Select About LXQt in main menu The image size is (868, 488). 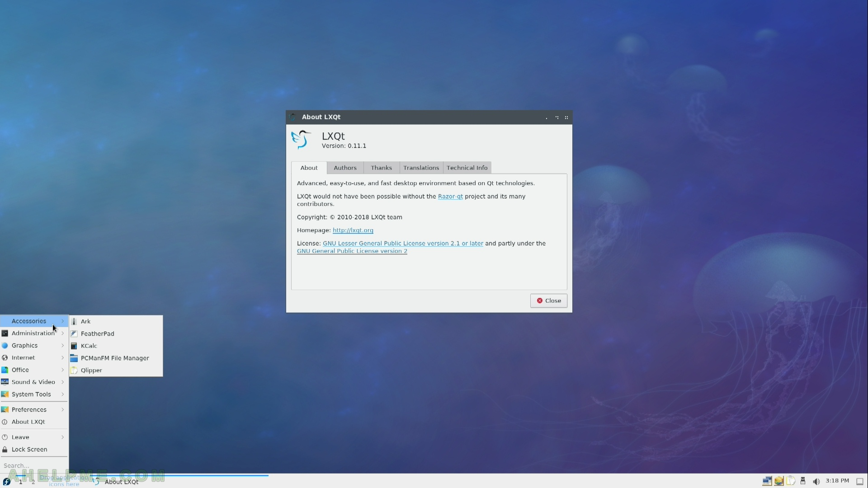click(x=34, y=422)
